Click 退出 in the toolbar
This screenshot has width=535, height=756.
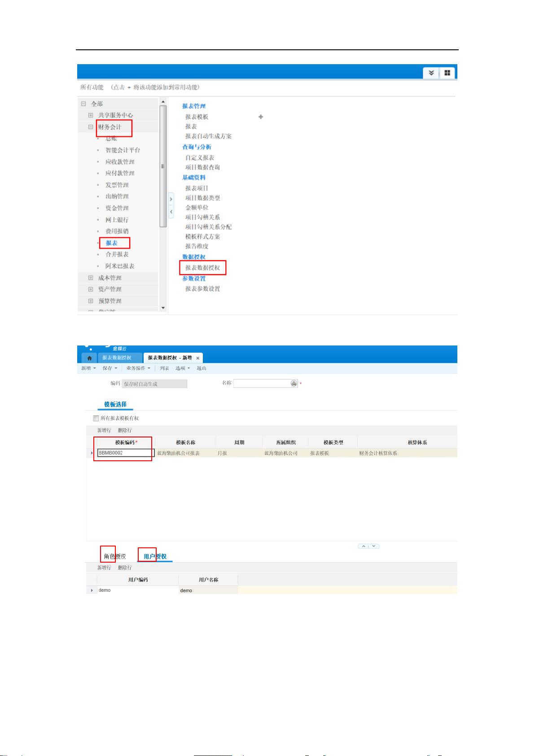coord(202,368)
